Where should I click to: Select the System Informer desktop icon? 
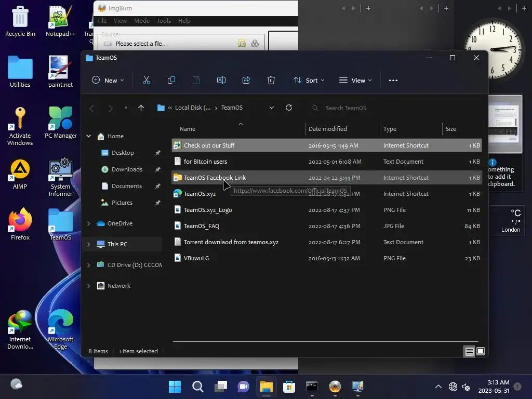pyautogui.click(x=60, y=177)
